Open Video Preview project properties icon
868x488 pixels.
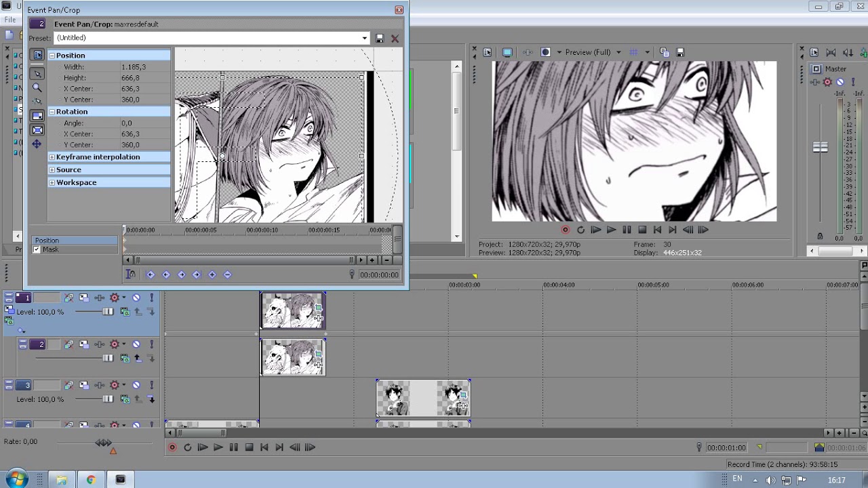pyautogui.click(x=487, y=52)
